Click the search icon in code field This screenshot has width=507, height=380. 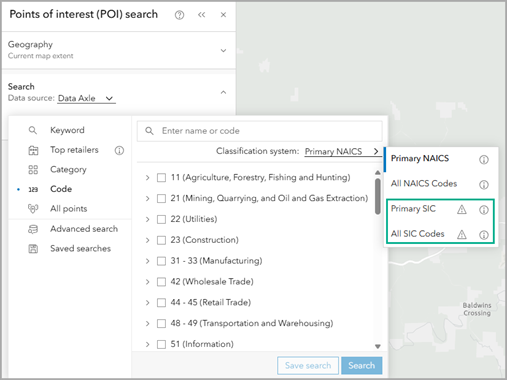[149, 131]
